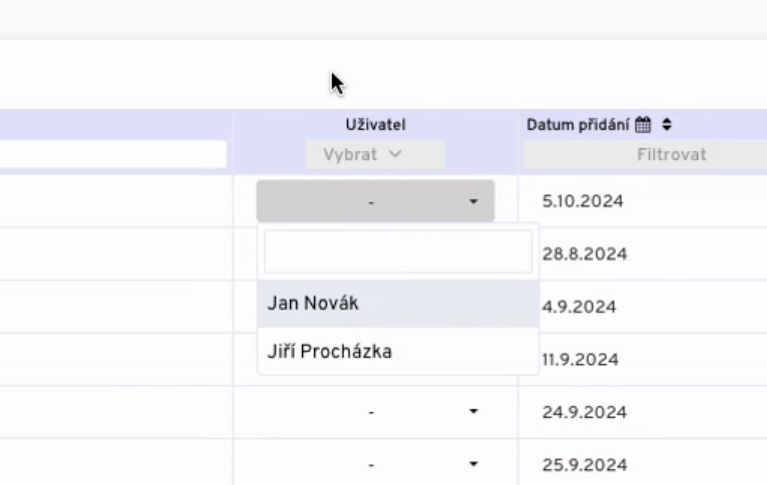This screenshot has height=485, width=767.
Task: Choose Jiří Procházka from the user list
Action: coord(398,351)
